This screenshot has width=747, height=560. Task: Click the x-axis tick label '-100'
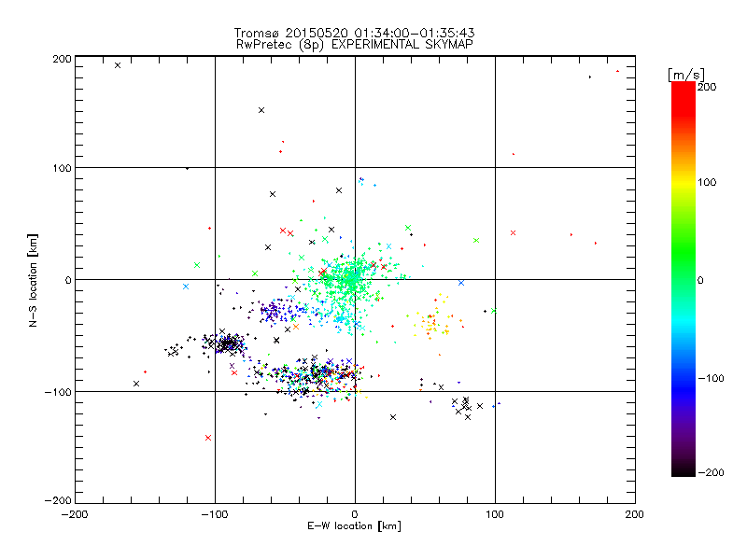coord(215,514)
